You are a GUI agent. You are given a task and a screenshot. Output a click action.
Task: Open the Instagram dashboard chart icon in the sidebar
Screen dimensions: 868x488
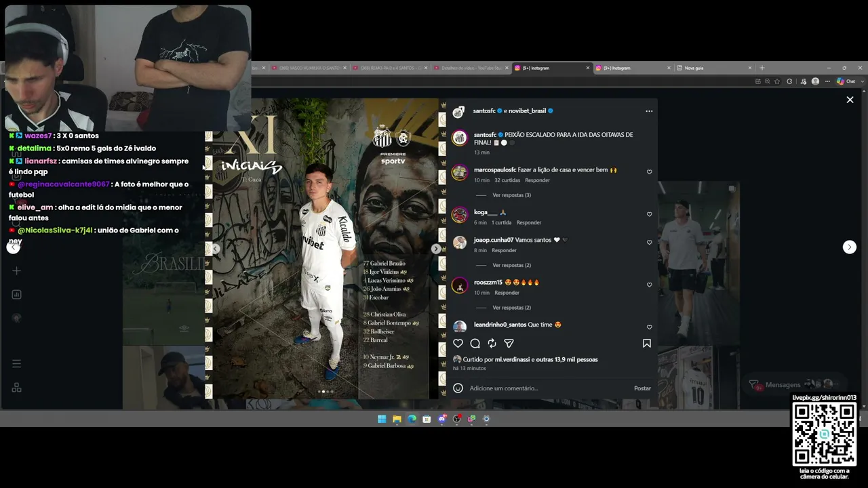click(17, 295)
